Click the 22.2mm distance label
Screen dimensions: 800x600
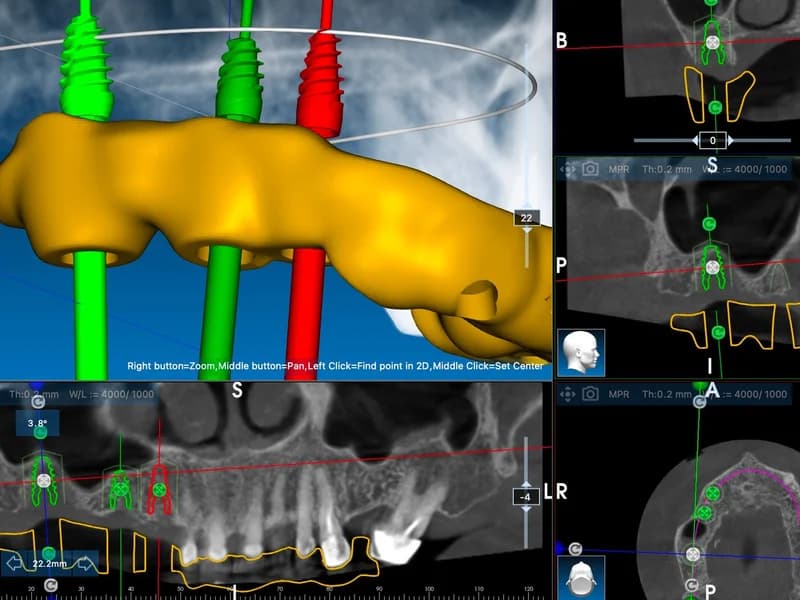coord(48,562)
